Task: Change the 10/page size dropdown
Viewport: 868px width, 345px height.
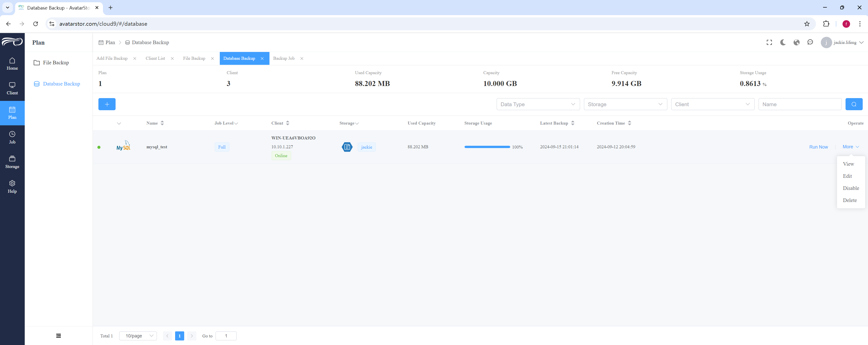Action: [x=138, y=336]
